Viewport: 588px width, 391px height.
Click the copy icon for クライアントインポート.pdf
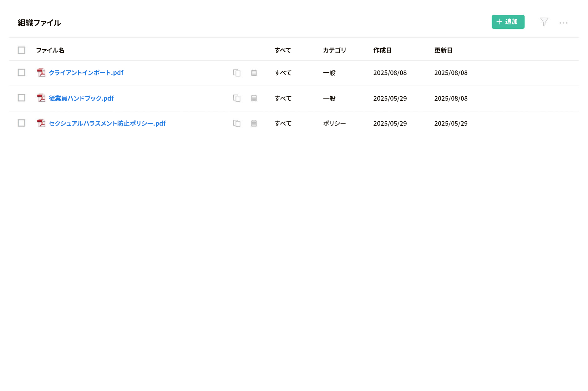coord(237,73)
